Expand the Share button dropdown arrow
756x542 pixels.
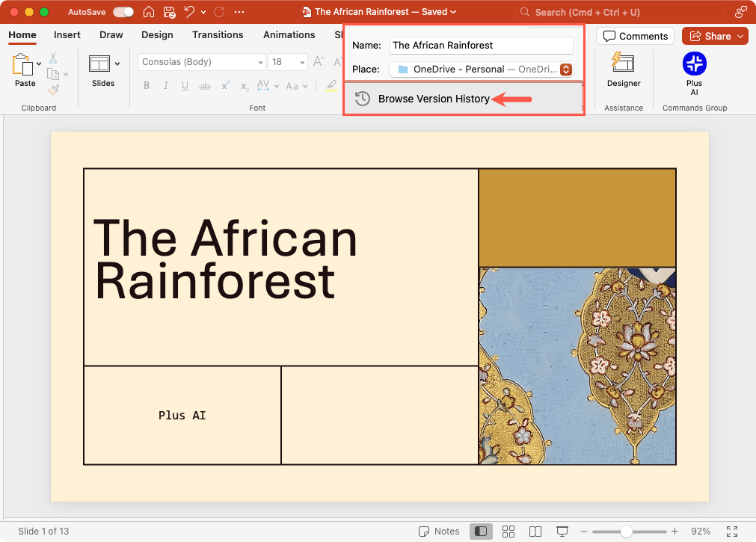tap(740, 36)
